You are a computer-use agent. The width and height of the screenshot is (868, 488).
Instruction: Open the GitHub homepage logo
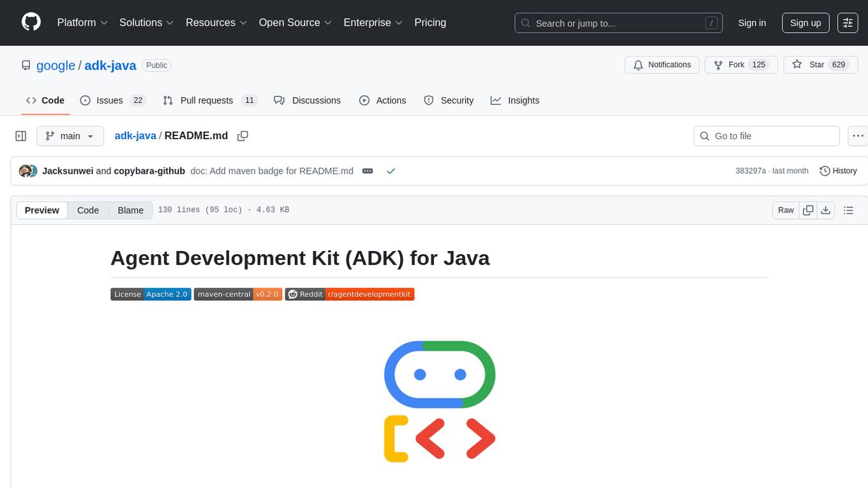31,22
